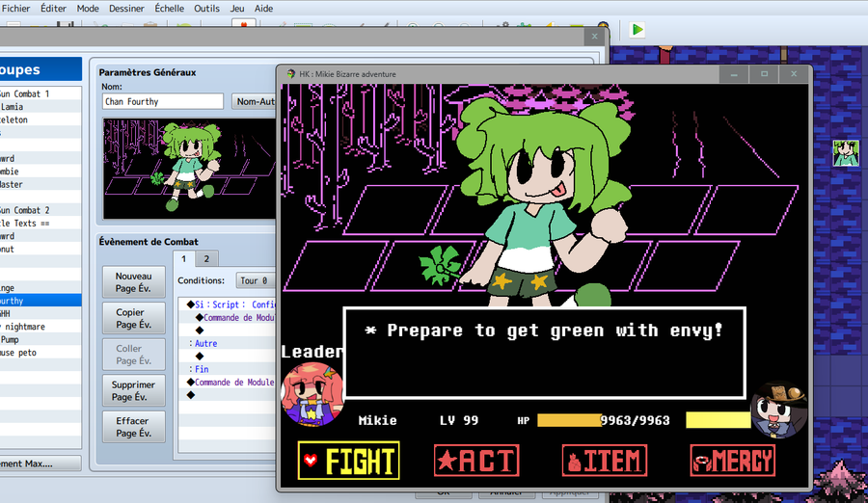
Task: Close the troops database dialog
Action: coord(594,37)
